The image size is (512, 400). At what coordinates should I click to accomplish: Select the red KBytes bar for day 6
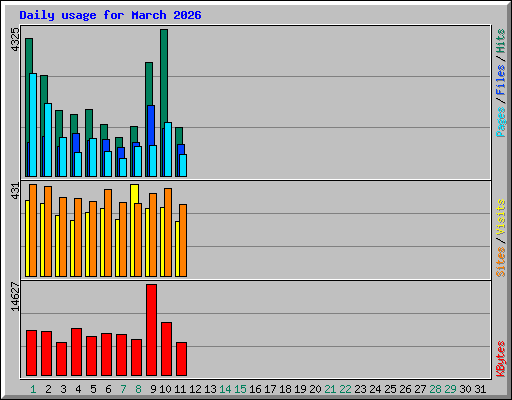point(106,355)
